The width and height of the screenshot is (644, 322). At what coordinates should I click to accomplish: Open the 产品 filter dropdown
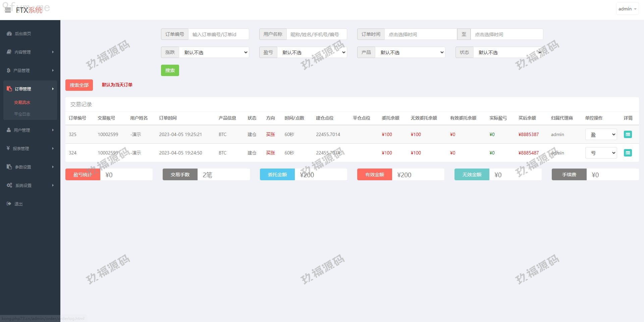(410, 52)
